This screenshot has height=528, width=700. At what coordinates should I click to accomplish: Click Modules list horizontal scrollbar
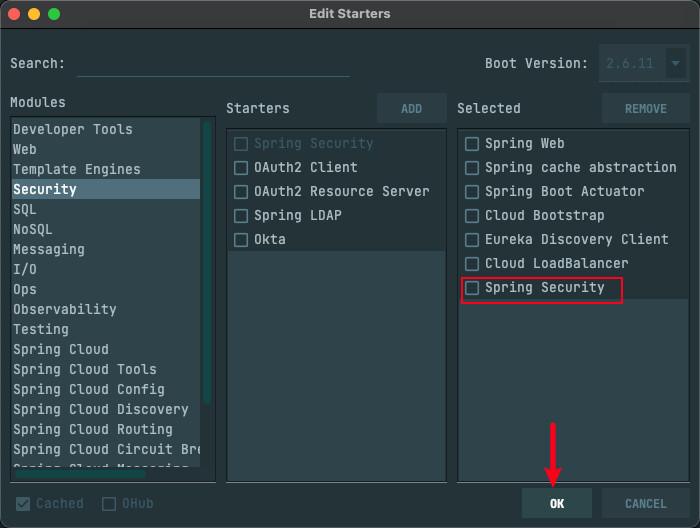[80, 474]
